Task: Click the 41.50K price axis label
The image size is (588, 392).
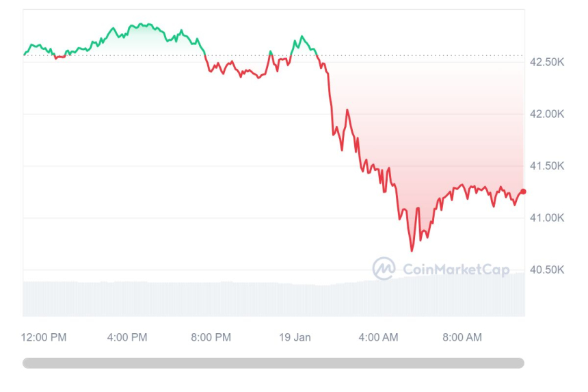Action: click(547, 166)
